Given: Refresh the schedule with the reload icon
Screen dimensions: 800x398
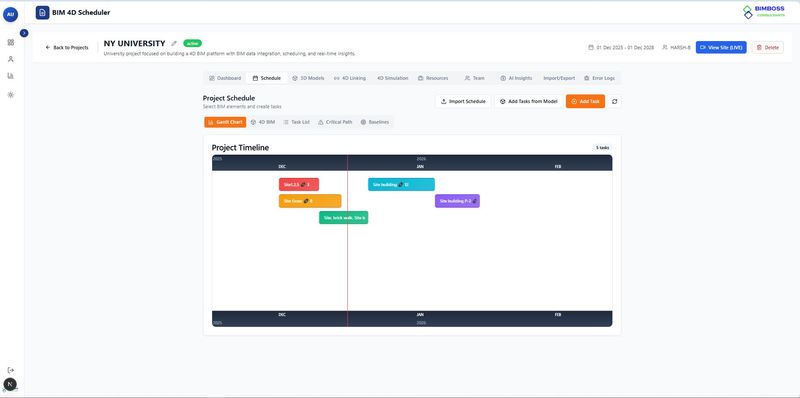Looking at the screenshot, I should pos(614,102).
